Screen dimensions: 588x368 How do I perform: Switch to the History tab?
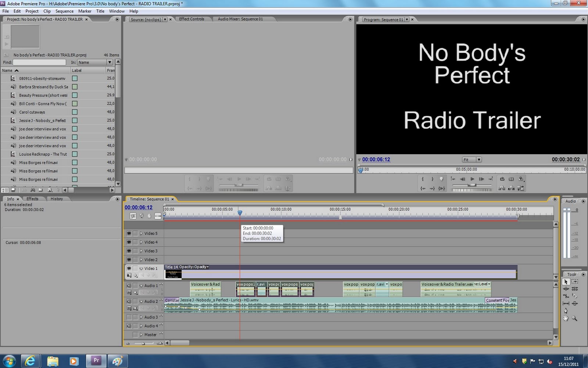click(57, 199)
